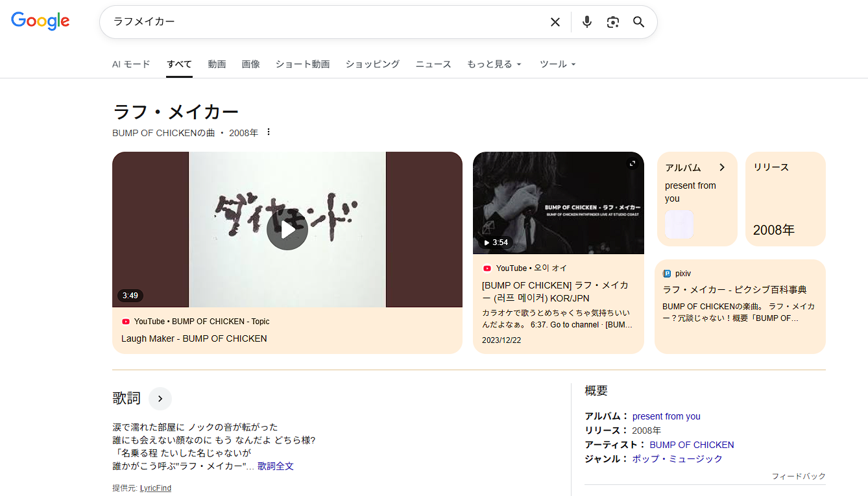Screen dimensions: 868x496
Task: Play the Laugh Maker video thumbnail
Action: pyautogui.click(x=287, y=230)
